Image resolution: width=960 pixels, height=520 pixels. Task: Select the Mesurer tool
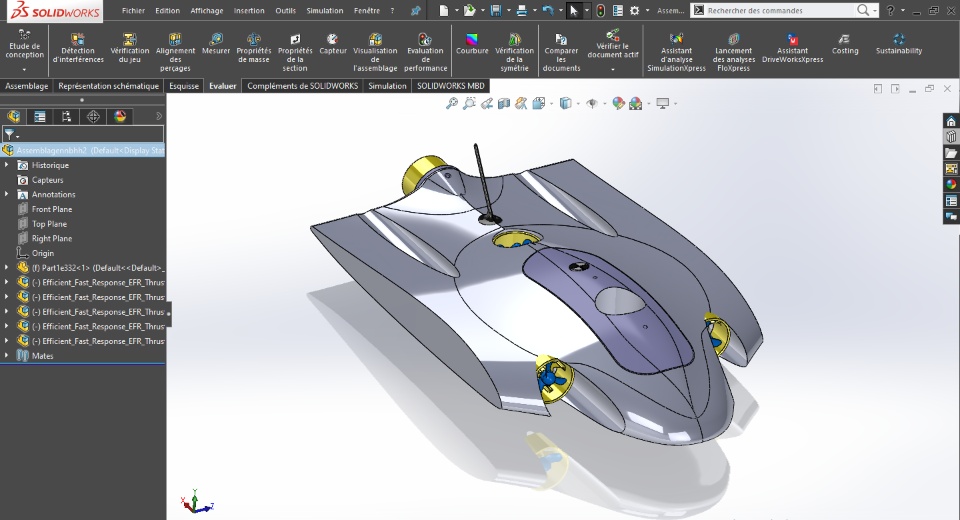click(216, 44)
